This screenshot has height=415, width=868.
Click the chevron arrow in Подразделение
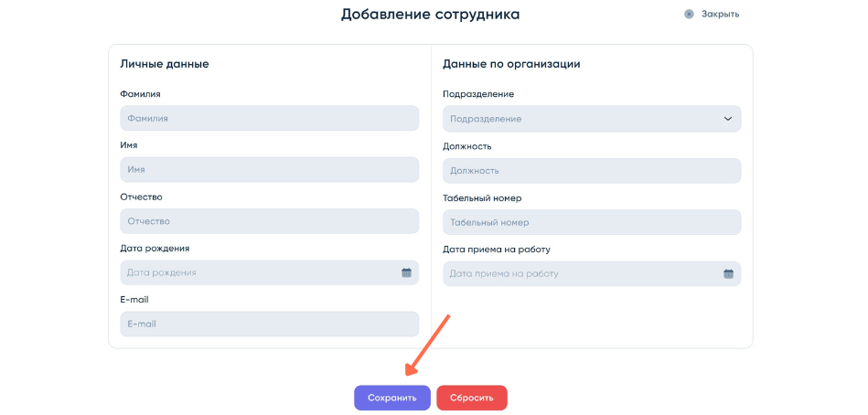[728, 119]
